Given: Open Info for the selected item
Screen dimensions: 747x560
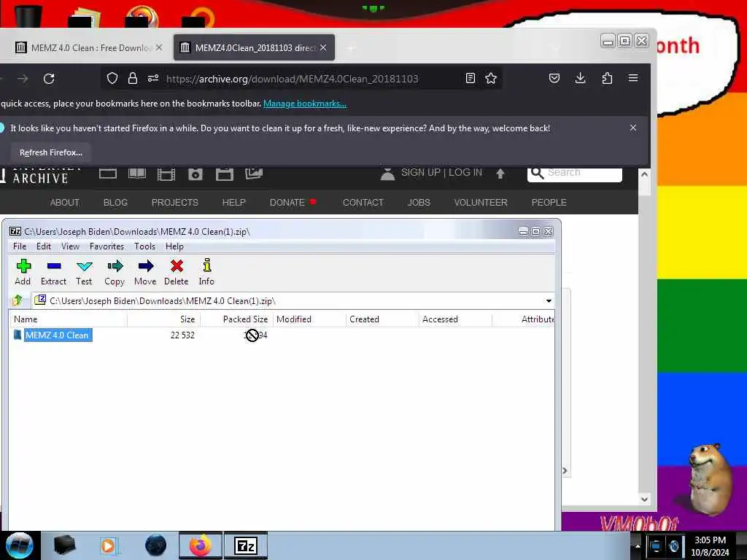Looking at the screenshot, I should coord(206,273).
